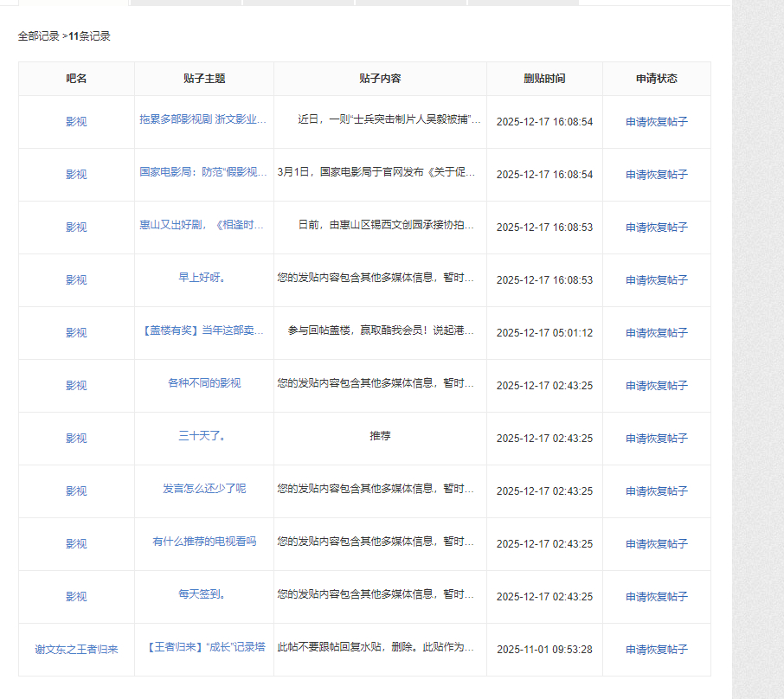Open the 惠山又出好剧 post title

[x=203, y=225]
